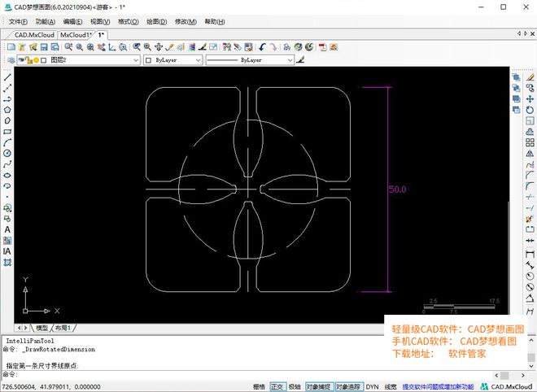Open the 文件(F) menu
The width and height of the screenshot is (537, 392).
pyautogui.click(x=18, y=22)
